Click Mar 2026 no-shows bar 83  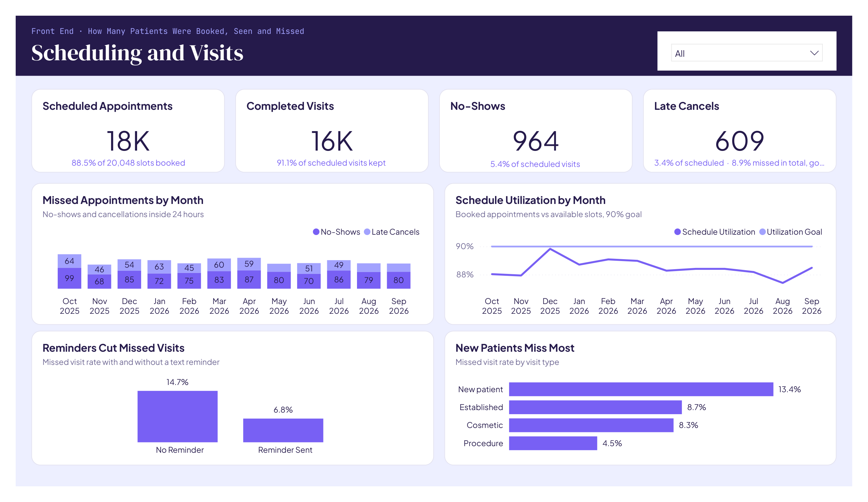[x=219, y=280]
